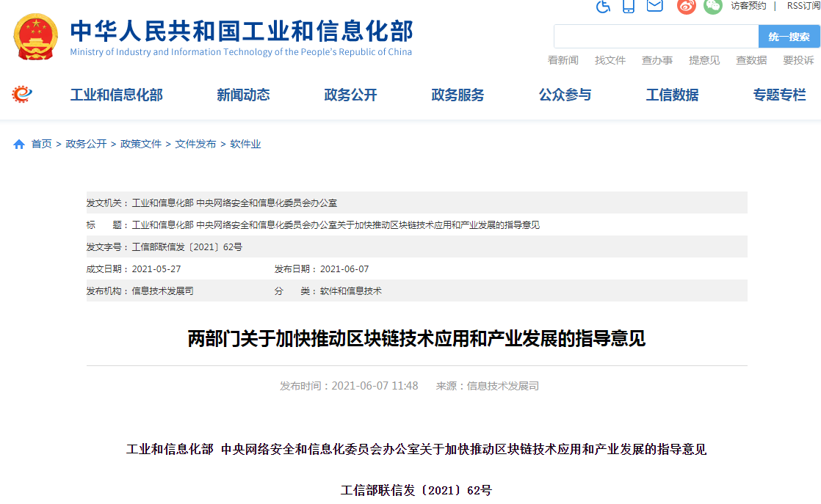The height and width of the screenshot is (504, 821).
Task: Select the 政务服务 menu item
Action: (x=457, y=95)
